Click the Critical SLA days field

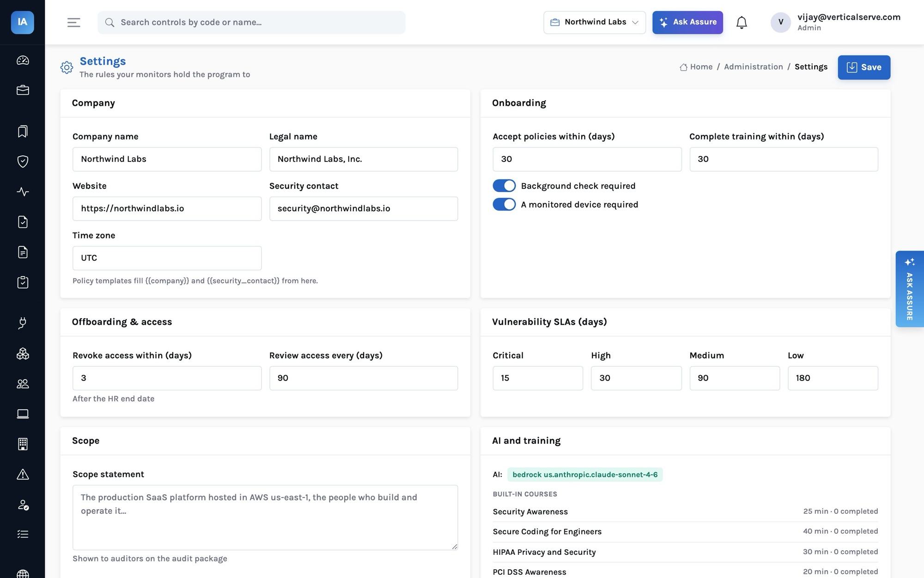pos(538,378)
